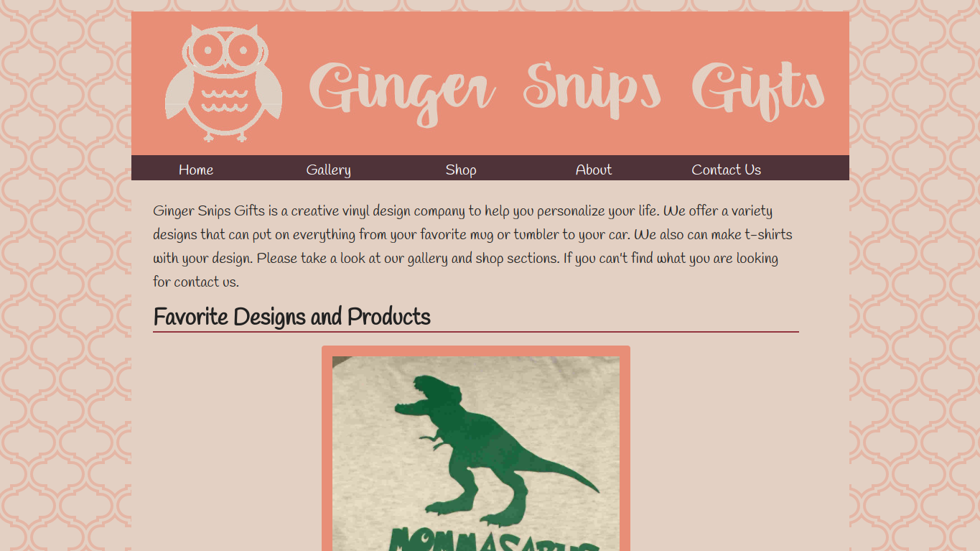Click the owl logo in the banner

[223, 83]
